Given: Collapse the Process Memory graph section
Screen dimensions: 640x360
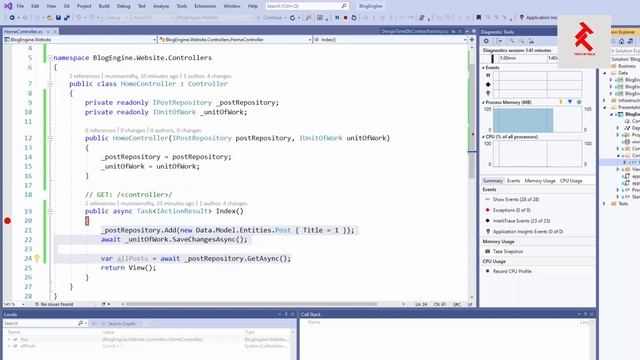Looking at the screenshot, I should coord(484,102).
